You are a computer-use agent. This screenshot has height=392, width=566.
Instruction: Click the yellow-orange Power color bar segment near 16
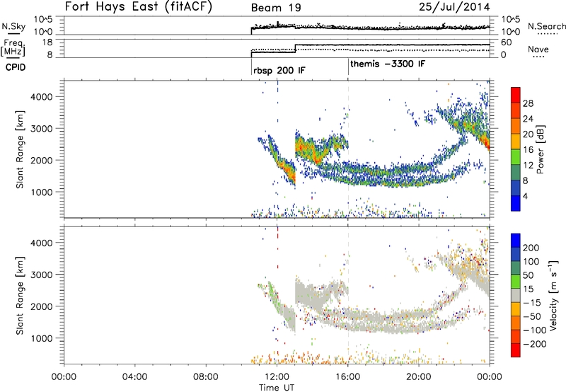pyautogui.click(x=516, y=142)
